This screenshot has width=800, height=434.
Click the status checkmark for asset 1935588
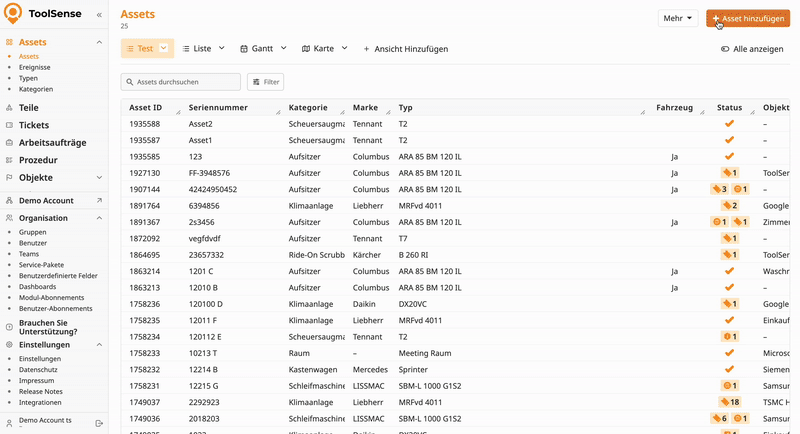(730, 123)
